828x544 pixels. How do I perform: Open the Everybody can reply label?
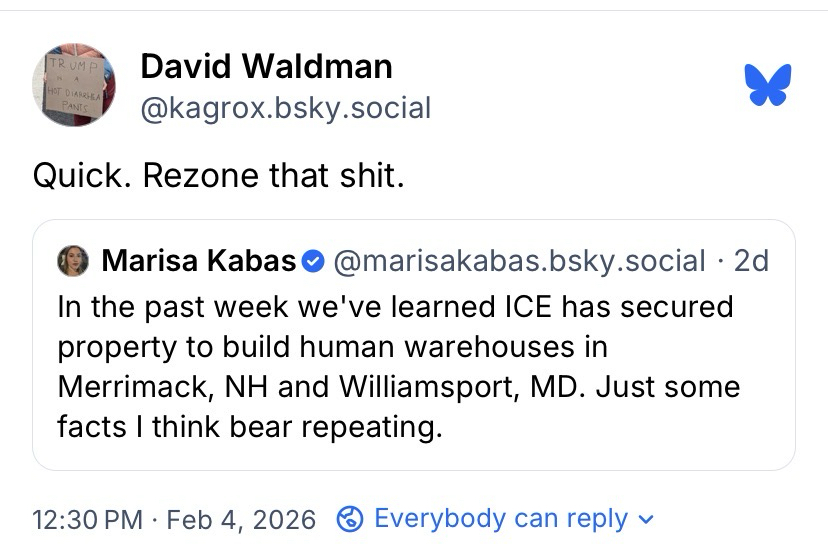500,519
